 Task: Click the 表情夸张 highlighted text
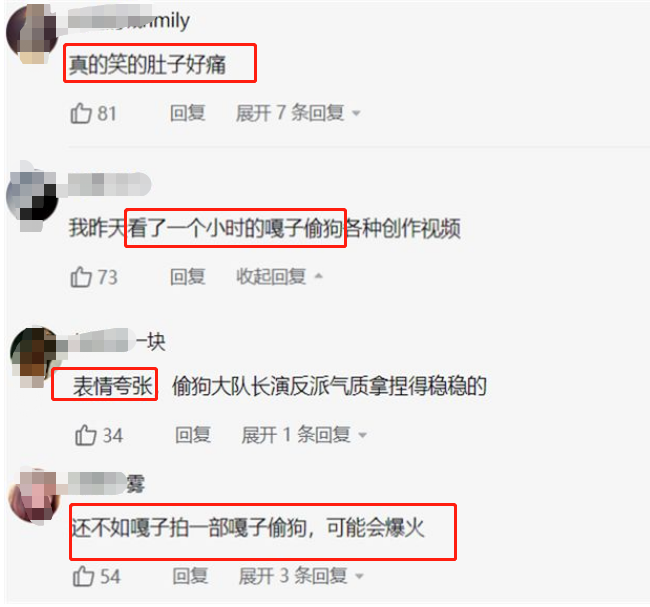click(113, 386)
